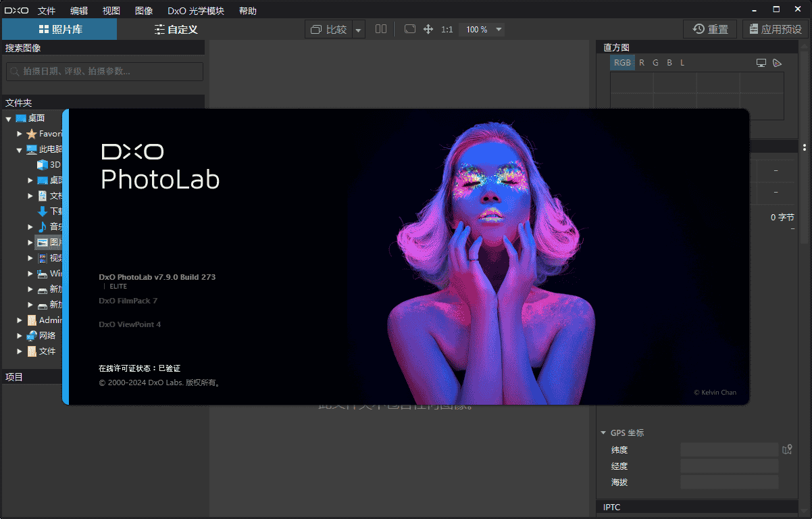Toggle the R channel in histogram

point(642,63)
